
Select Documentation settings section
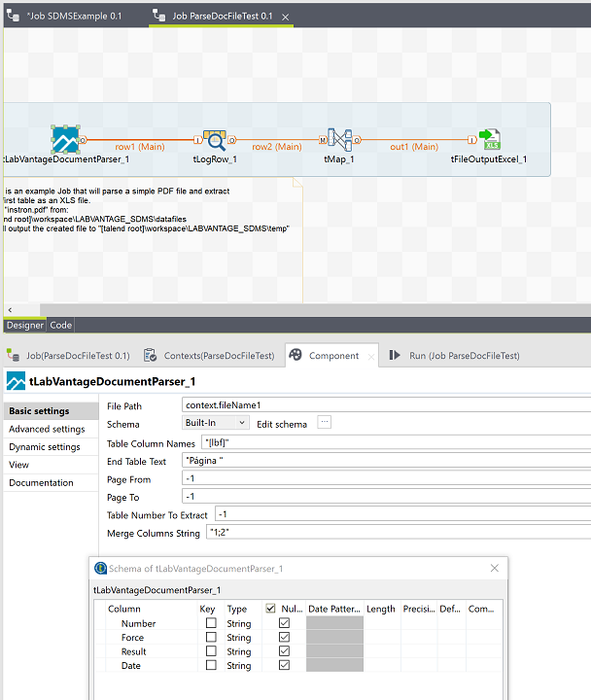pyautogui.click(x=51, y=482)
